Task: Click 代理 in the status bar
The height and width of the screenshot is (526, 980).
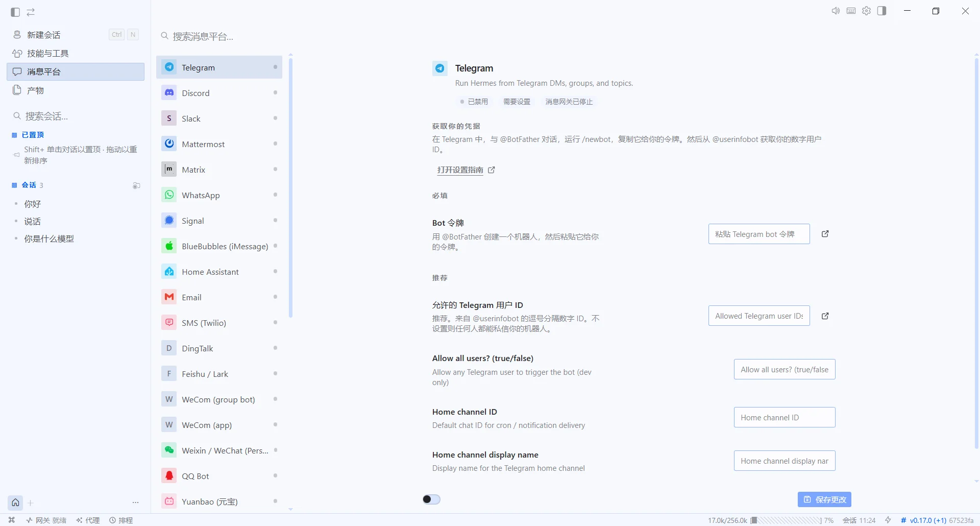Action: (88, 520)
